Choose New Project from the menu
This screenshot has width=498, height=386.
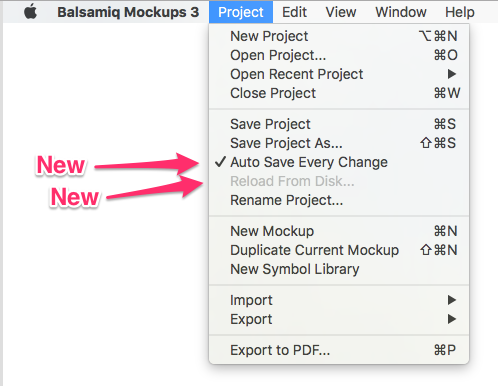click(x=339, y=36)
